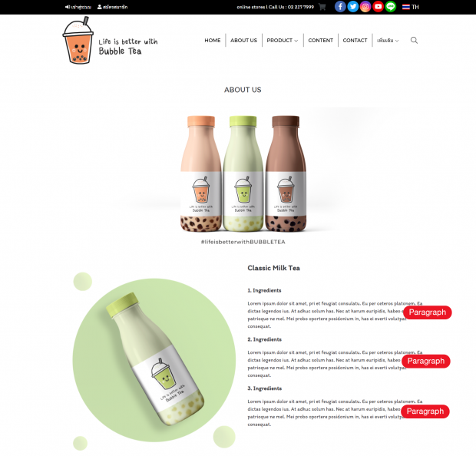Click the login link in top bar

coord(78,7)
